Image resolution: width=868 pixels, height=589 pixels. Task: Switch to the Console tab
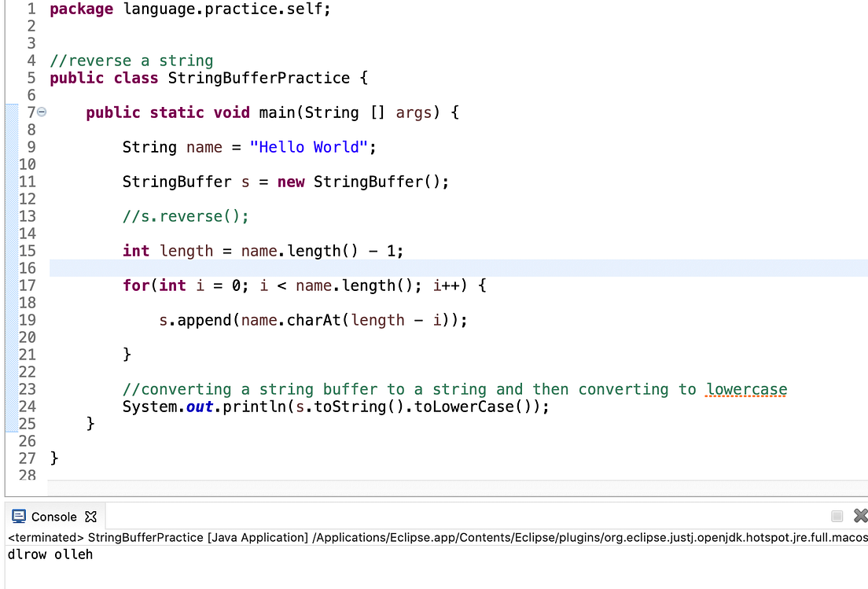coord(54,517)
